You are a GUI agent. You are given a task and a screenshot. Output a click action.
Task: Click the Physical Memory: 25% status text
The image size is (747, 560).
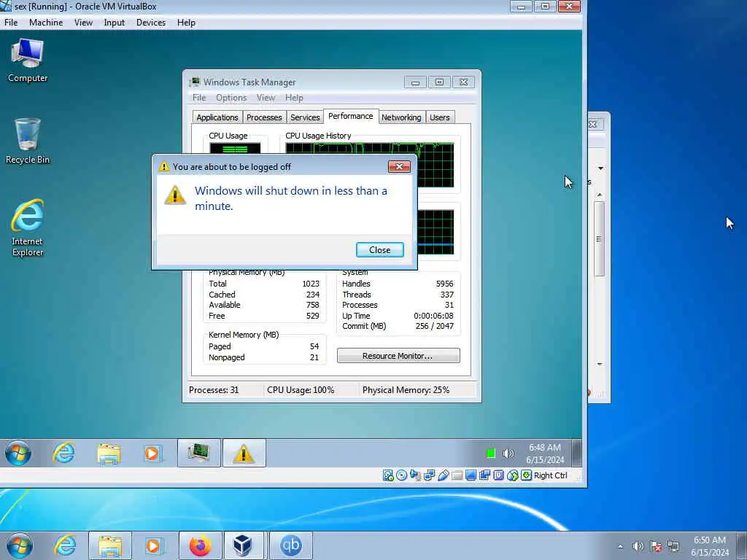(x=406, y=390)
